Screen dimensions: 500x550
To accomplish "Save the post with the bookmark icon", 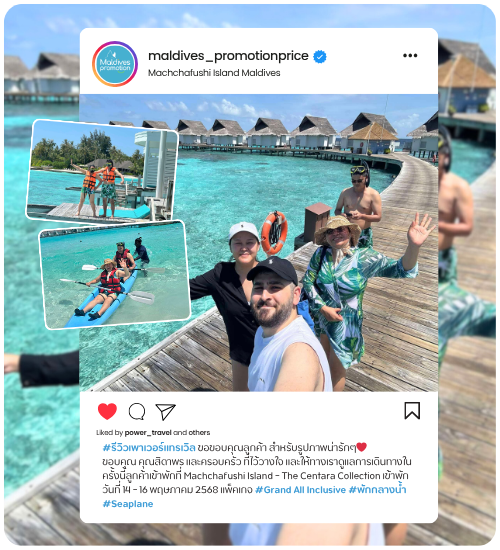I will click(412, 410).
